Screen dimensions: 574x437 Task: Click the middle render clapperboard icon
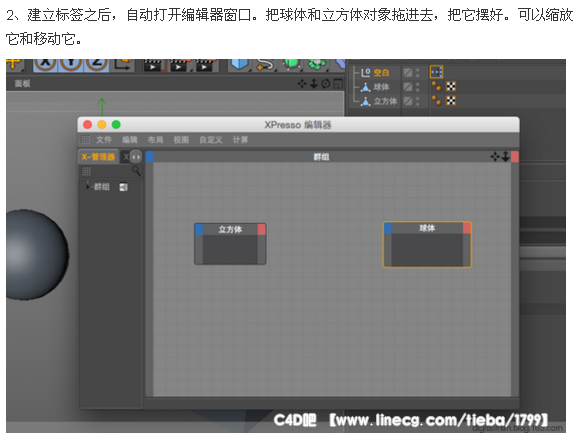179,65
